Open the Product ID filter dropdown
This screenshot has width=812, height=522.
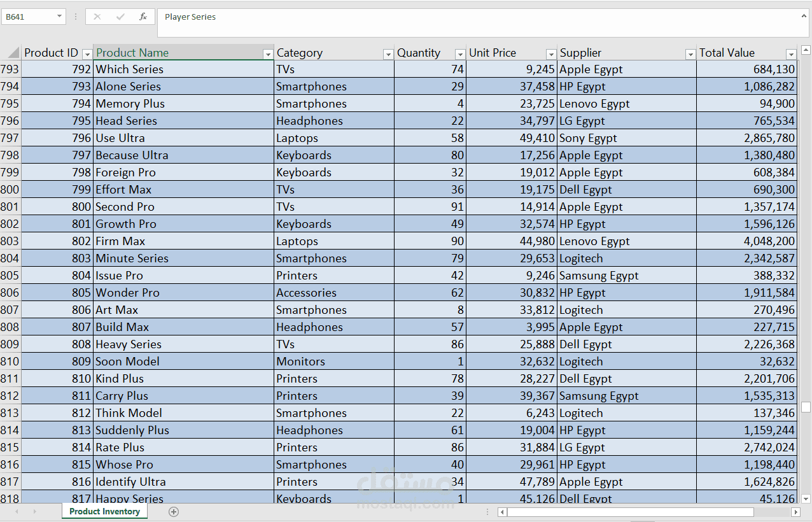(x=88, y=54)
